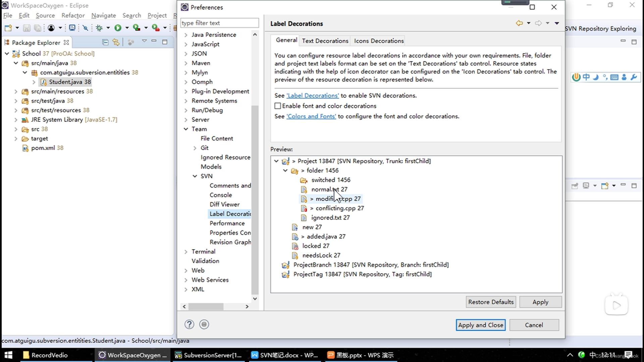Toggle Skip All Breakpoints toolbar icon
The image size is (644, 362).
point(86,28)
